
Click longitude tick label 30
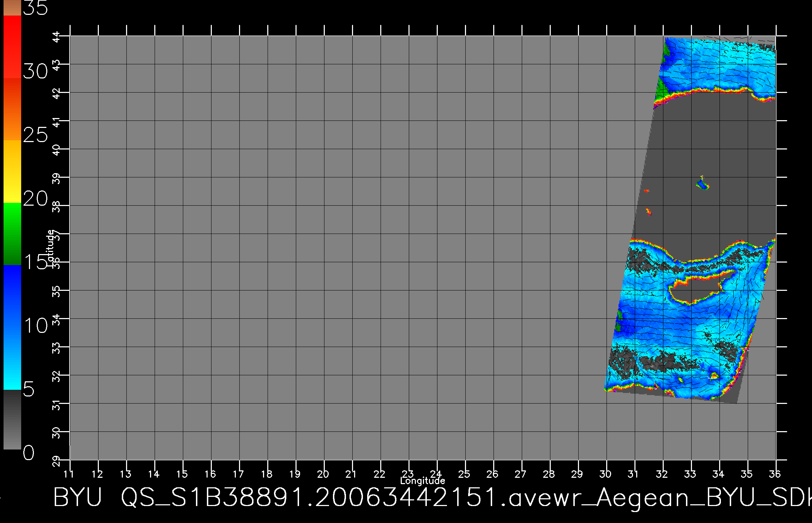[605, 474]
